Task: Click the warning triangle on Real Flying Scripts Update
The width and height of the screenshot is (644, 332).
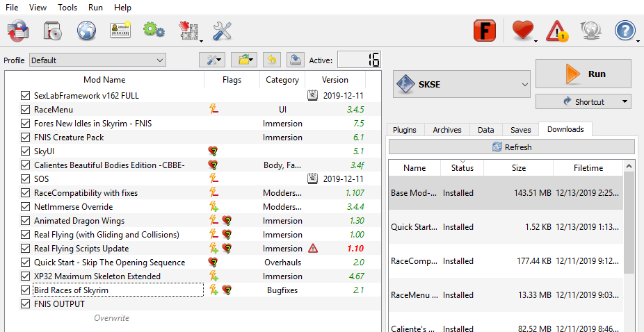Action: (x=313, y=248)
